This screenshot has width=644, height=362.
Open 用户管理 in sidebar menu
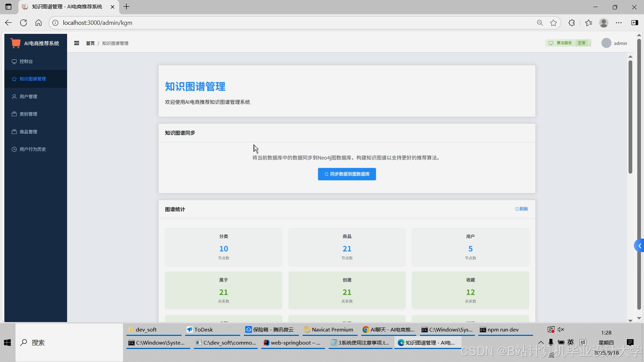(x=28, y=97)
